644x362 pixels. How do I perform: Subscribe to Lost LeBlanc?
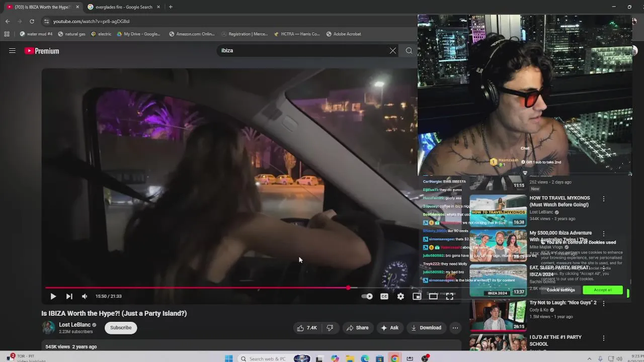(x=121, y=328)
